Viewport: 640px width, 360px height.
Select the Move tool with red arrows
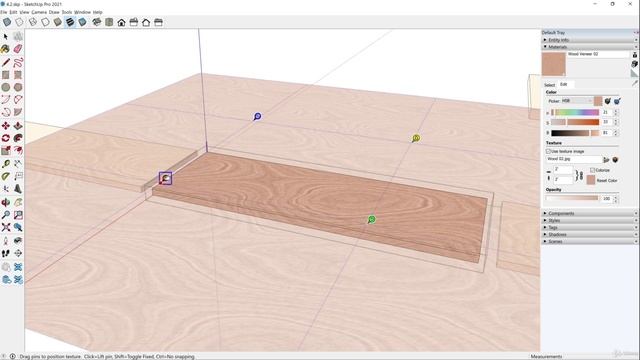coord(5,125)
